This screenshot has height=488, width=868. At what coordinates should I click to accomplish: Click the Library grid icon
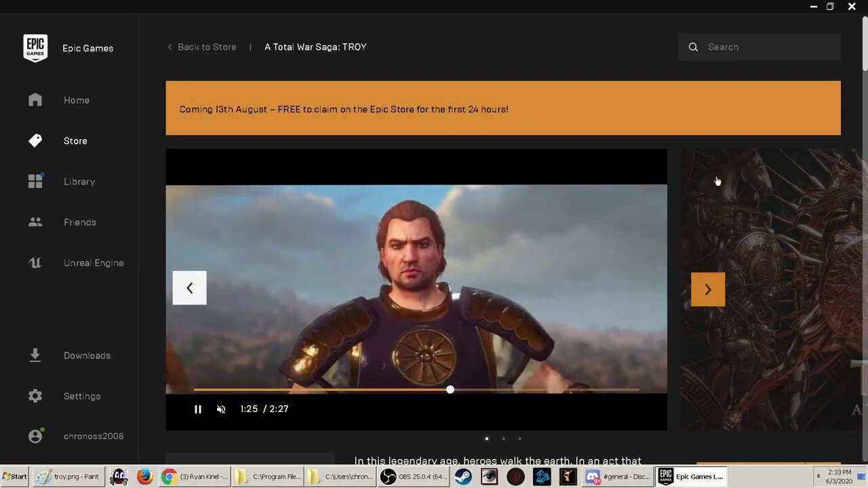click(x=35, y=181)
